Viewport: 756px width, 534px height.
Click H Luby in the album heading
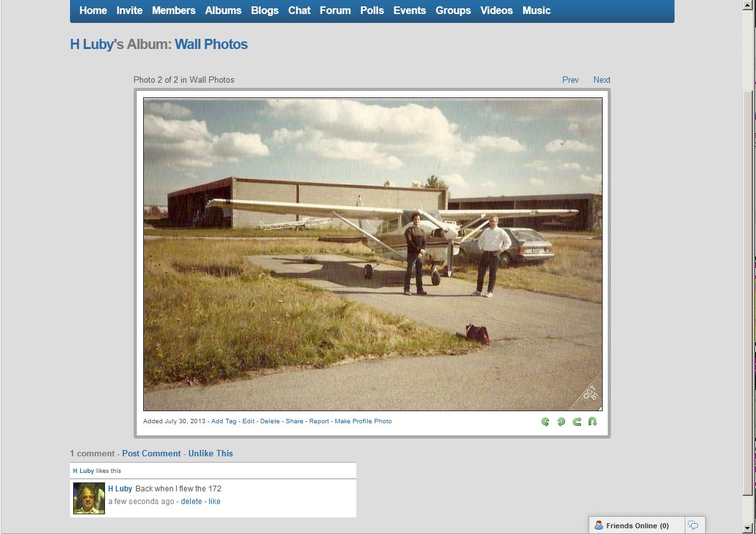click(92, 45)
